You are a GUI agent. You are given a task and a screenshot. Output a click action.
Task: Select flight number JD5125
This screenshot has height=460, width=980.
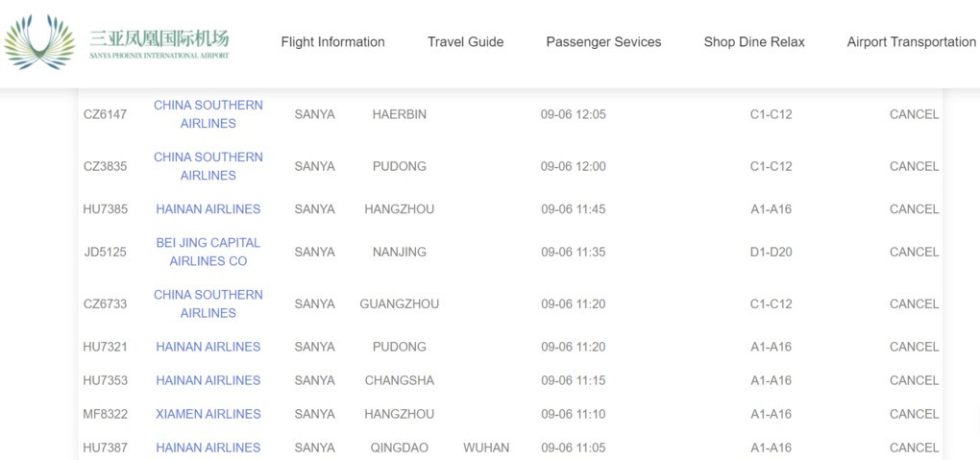click(x=105, y=253)
